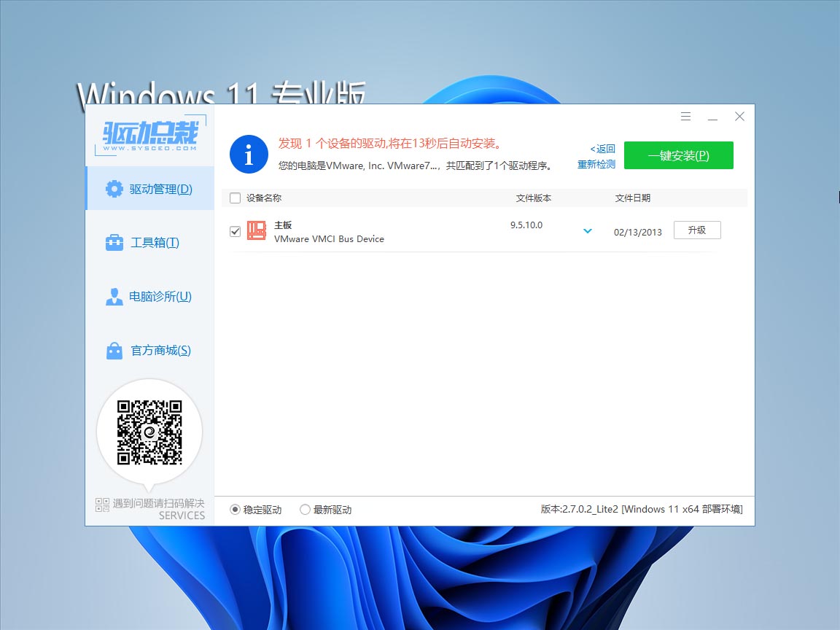Click the shopping bag icon for 官方商城
Image resolution: width=840 pixels, height=630 pixels.
click(x=114, y=350)
